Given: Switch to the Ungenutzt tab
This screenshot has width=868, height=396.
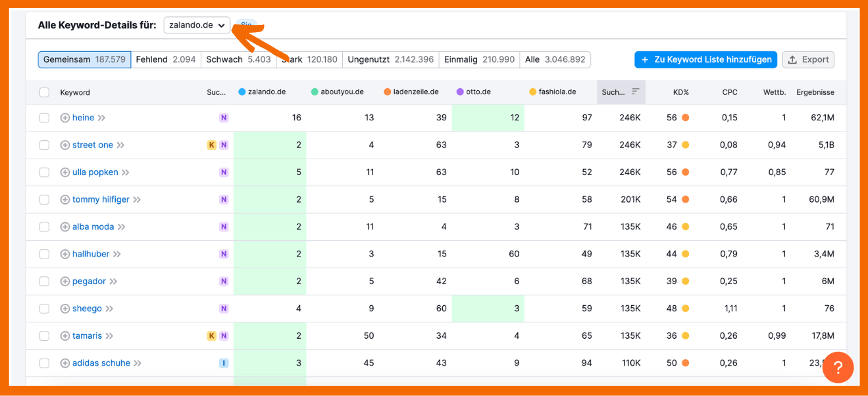Looking at the screenshot, I should point(390,60).
